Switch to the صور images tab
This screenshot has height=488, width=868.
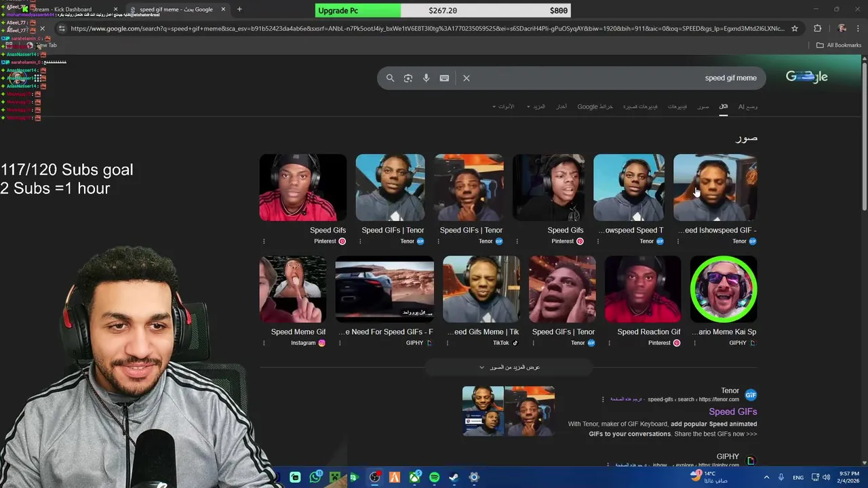(703, 106)
